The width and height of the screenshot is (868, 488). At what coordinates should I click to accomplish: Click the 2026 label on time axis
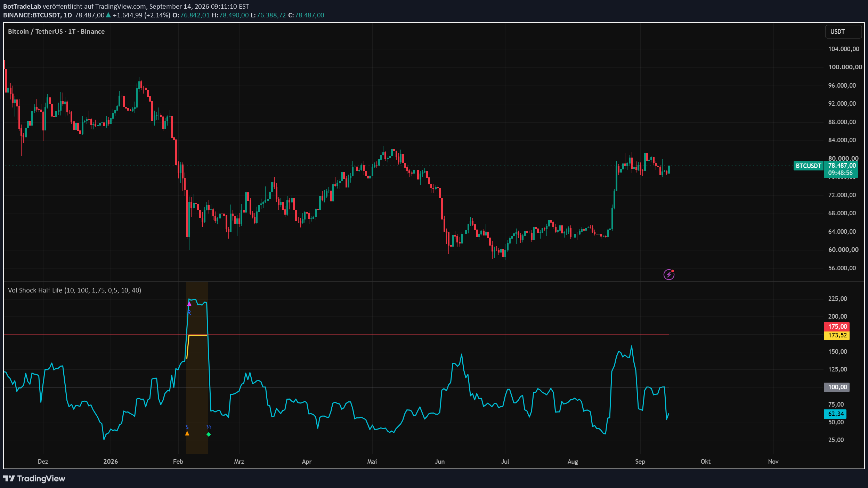111,461
